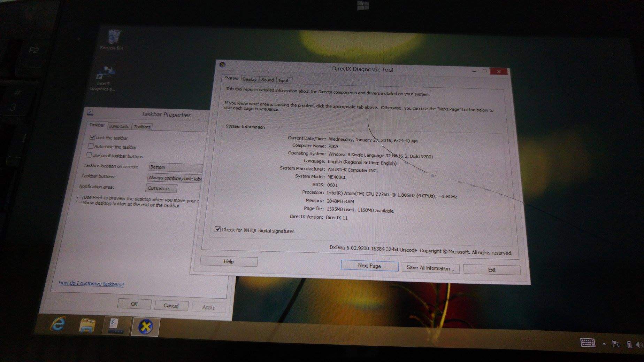The width and height of the screenshot is (644, 362).
Task: Click the System Model value ME400CL
Action: click(x=337, y=177)
